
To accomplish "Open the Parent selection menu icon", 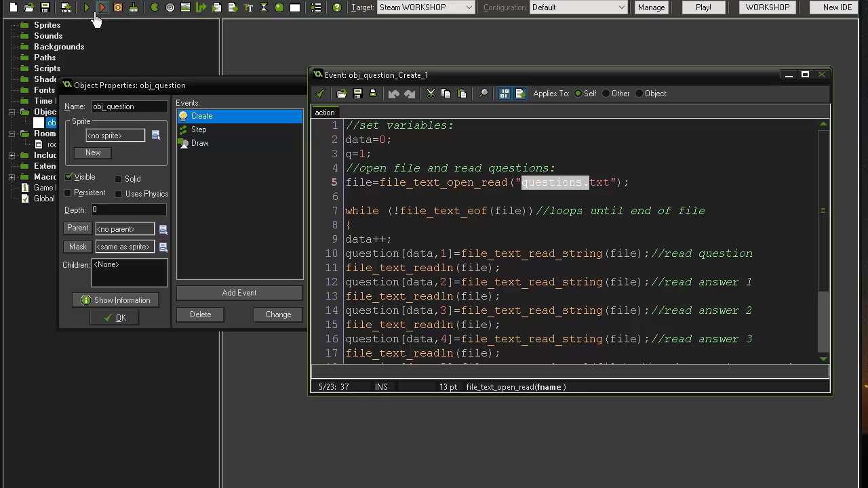I will pos(163,229).
